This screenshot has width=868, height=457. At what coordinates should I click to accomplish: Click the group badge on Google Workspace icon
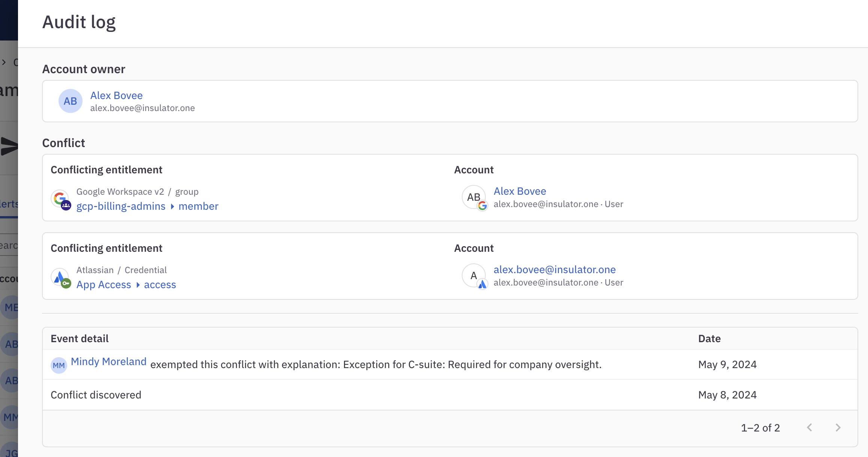(x=66, y=205)
